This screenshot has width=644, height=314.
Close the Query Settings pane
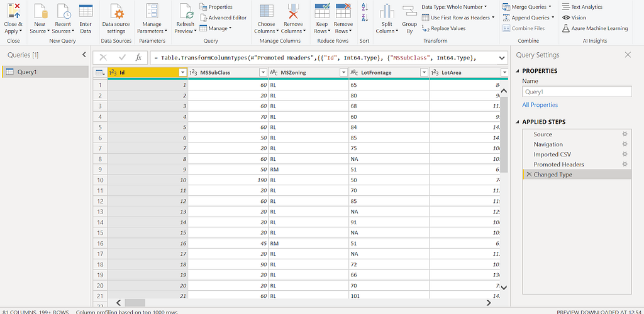[x=628, y=55]
